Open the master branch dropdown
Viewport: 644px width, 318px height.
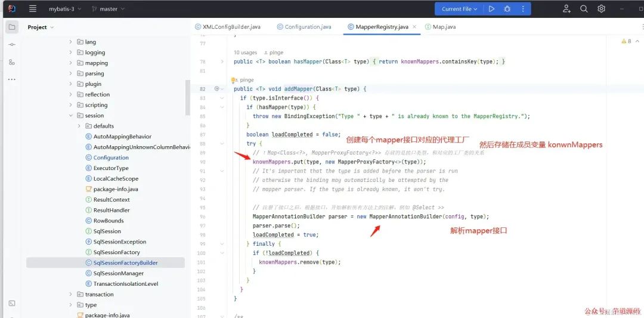[x=108, y=8]
